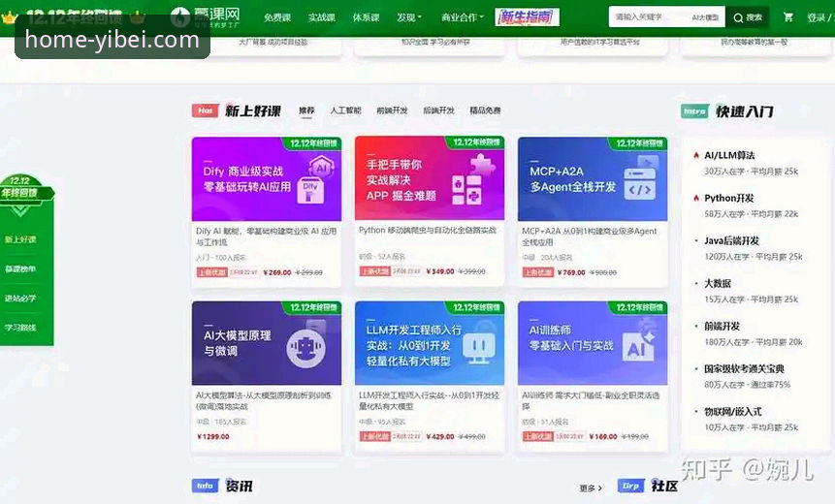Click the Grp badge beside 社区
The image size is (835, 504).
tap(630, 486)
